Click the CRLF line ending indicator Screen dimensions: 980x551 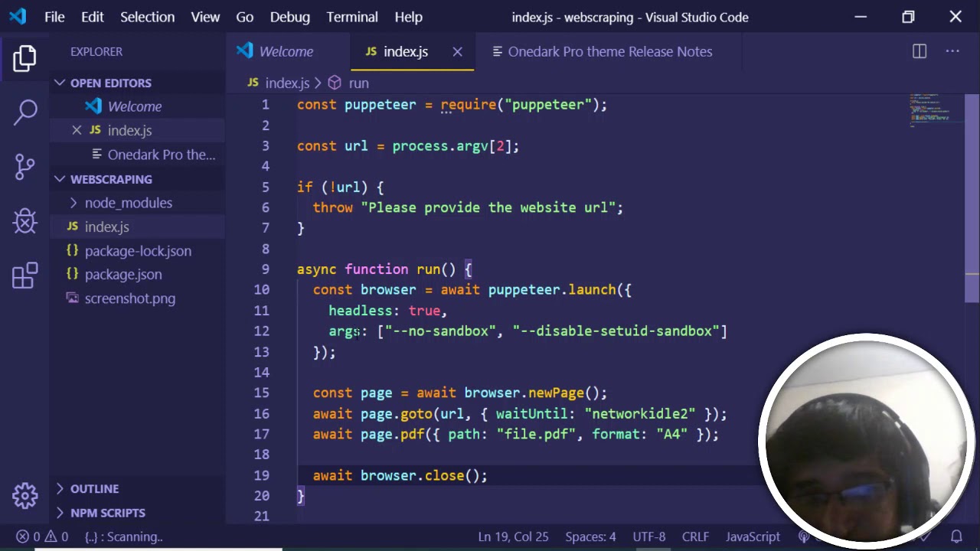[x=695, y=536]
